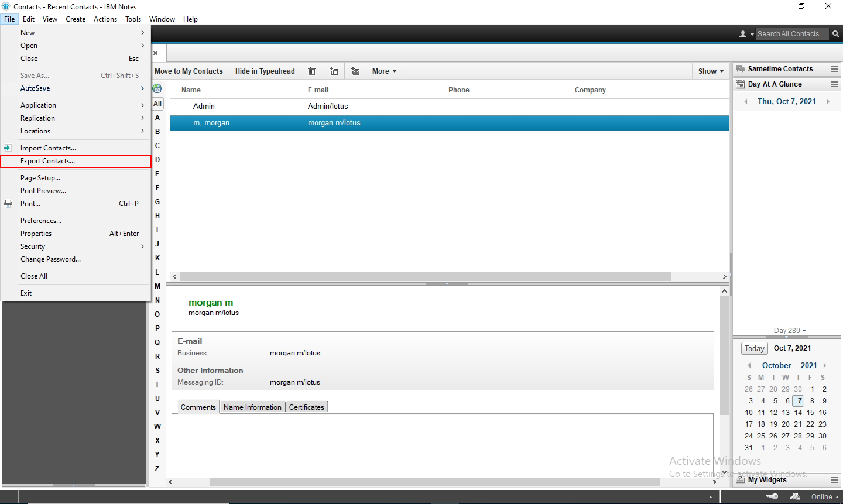Go to previous day in Day-At-A-Glance
The image size is (843, 504).
(x=746, y=102)
